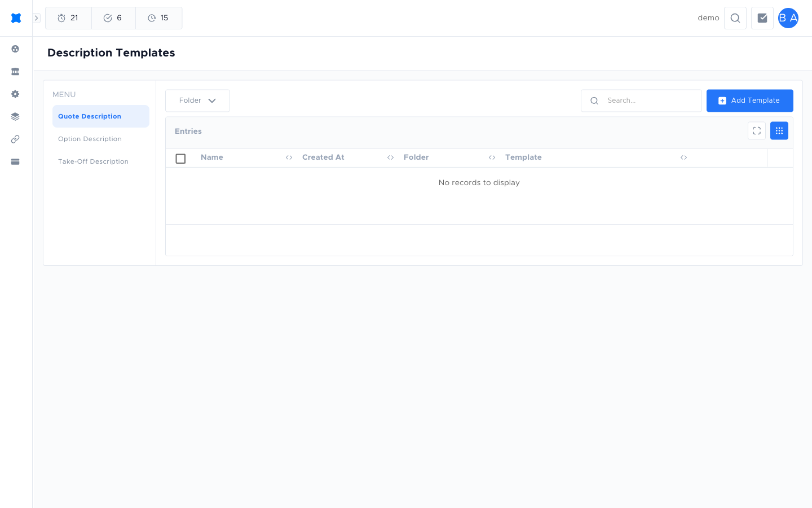Open the clock counter showing 15
Screen dimensions: 812x508
point(158,18)
